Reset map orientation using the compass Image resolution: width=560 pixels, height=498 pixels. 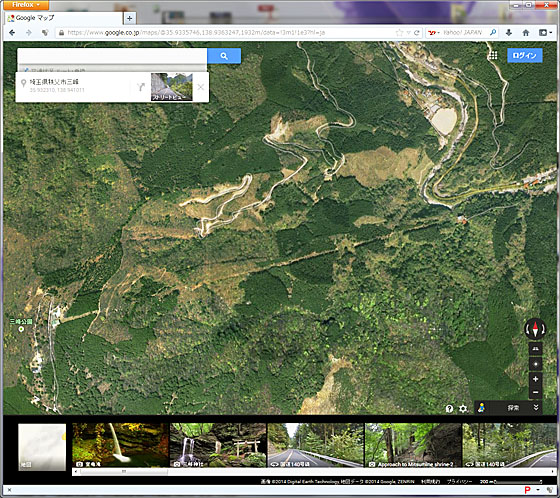[535, 329]
